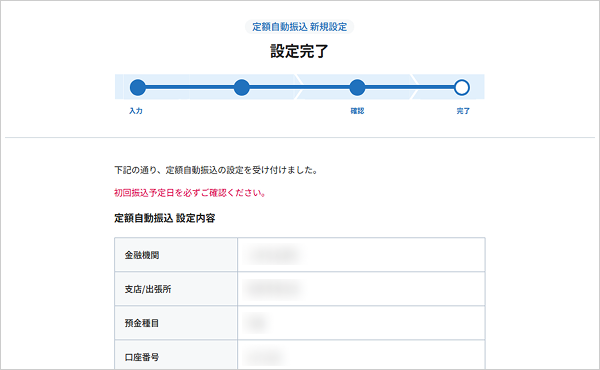600x370 pixels.
Task: Click the blurred value beside 支店/出張所
Action: [x=274, y=289]
